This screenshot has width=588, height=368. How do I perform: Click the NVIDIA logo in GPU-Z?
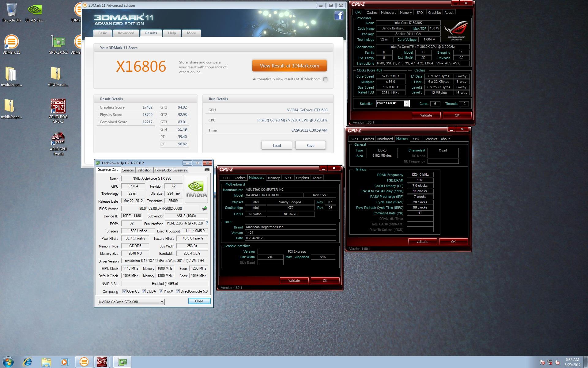197,189
